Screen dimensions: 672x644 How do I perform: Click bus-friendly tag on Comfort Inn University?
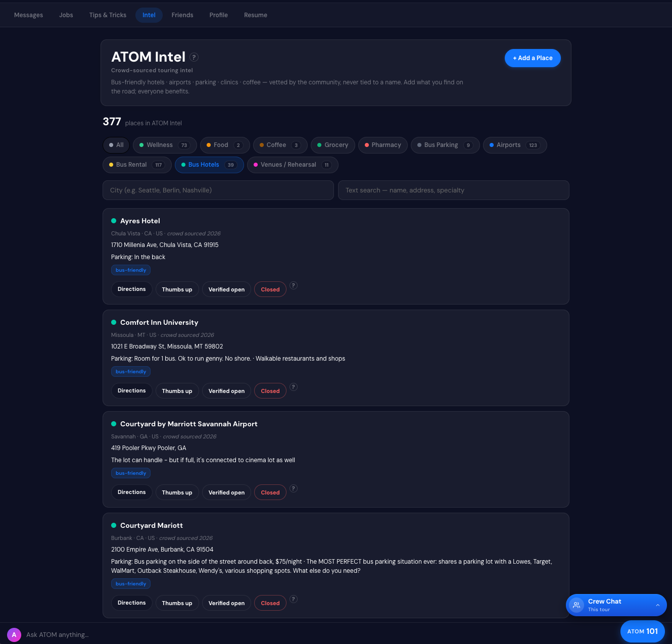tap(131, 372)
